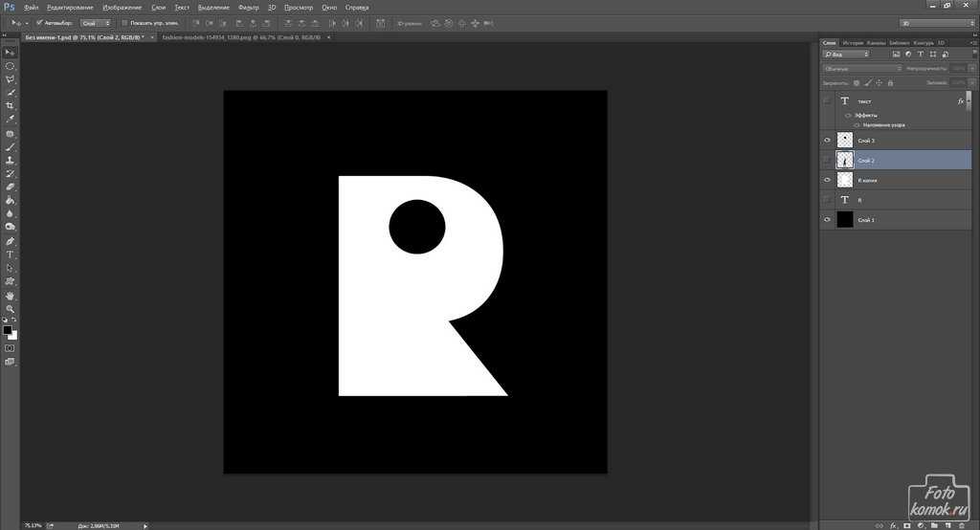Uncheck the Автовыбор checkbox
This screenshot has width=980, height=530.
tap(38, 23)
